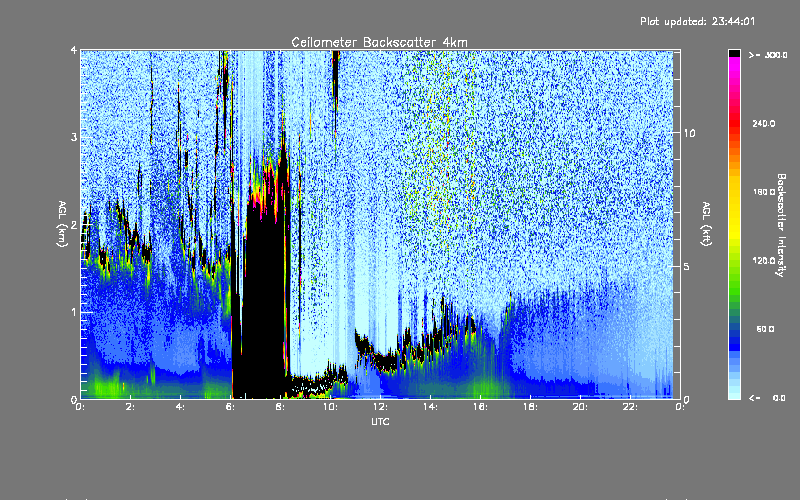Click the 'Ceilometer Backscatter 4km' plot title

379,42
